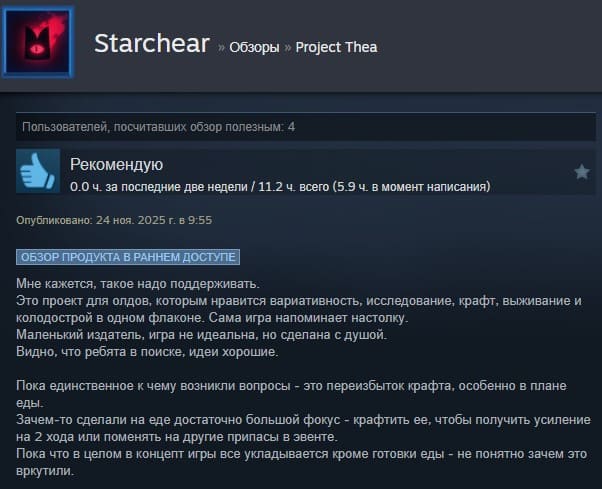Click the » separator after Starchear
Screen dimensions: 602x489
pos(221,48)
